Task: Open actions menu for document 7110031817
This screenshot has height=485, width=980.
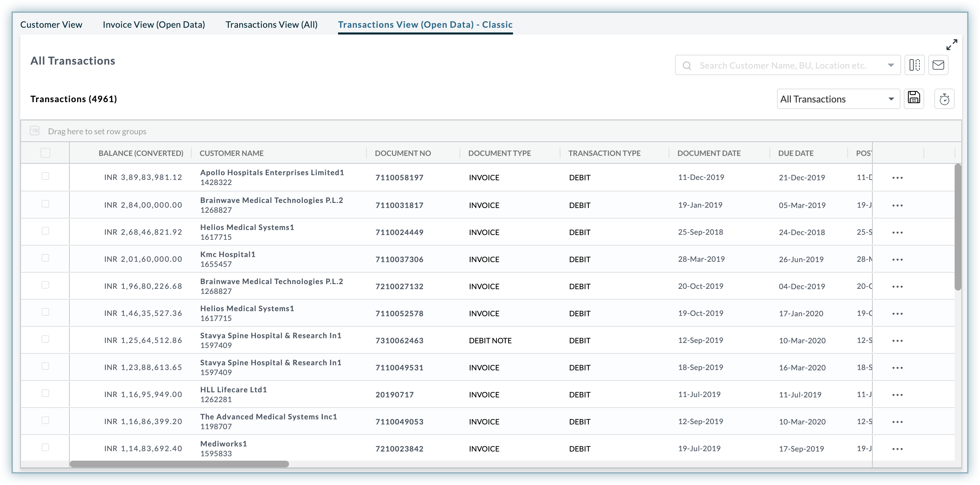Action: [897, 206]
